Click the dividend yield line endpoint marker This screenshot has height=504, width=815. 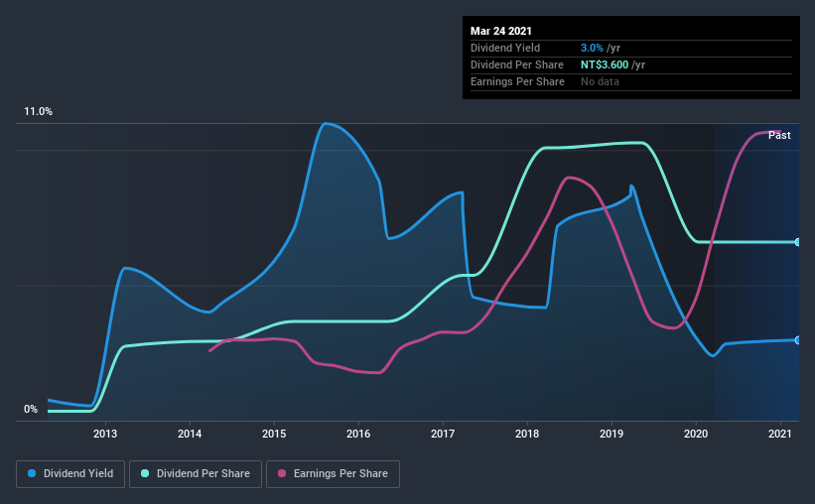797,340
